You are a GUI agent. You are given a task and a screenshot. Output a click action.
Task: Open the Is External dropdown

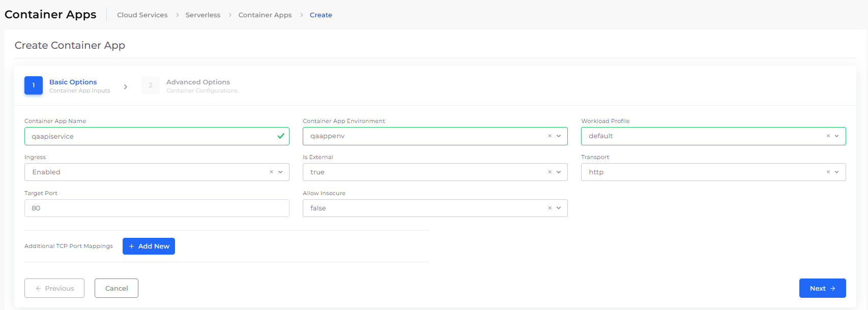[x=559, y=172]
